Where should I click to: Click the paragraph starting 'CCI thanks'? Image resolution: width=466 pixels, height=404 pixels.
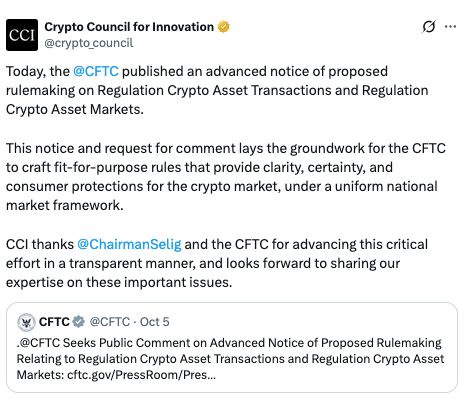[x=217, y=263]
